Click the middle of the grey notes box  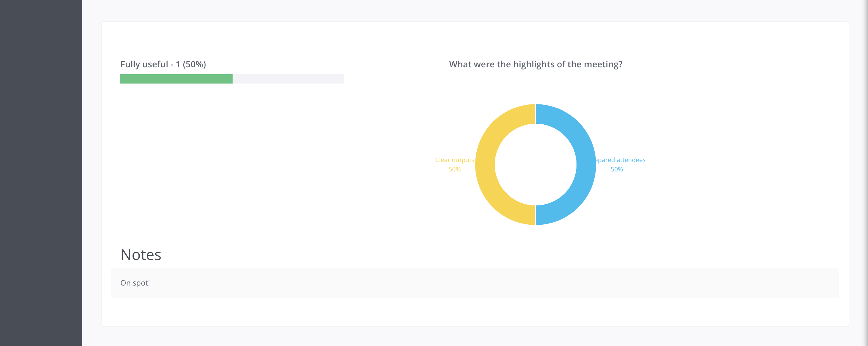pyautogui.click(x=475, y=283)
